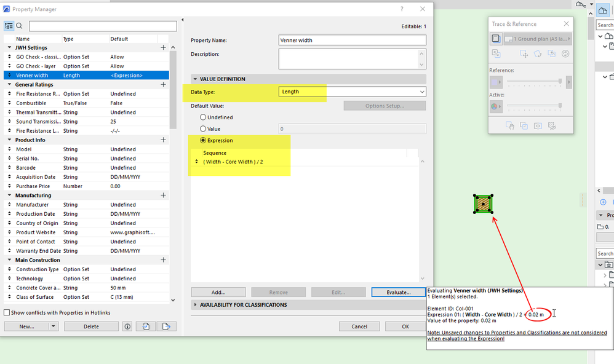The height and width of the screenshot is (364, 614).
Task: Add property to Main Construction group
Action: tap(163, 260)
